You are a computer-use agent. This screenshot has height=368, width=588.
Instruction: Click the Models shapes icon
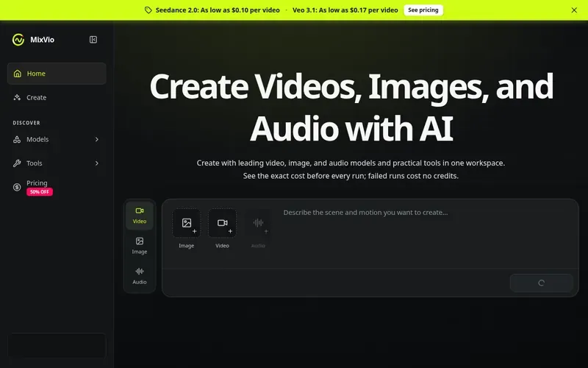coord(17,139)
